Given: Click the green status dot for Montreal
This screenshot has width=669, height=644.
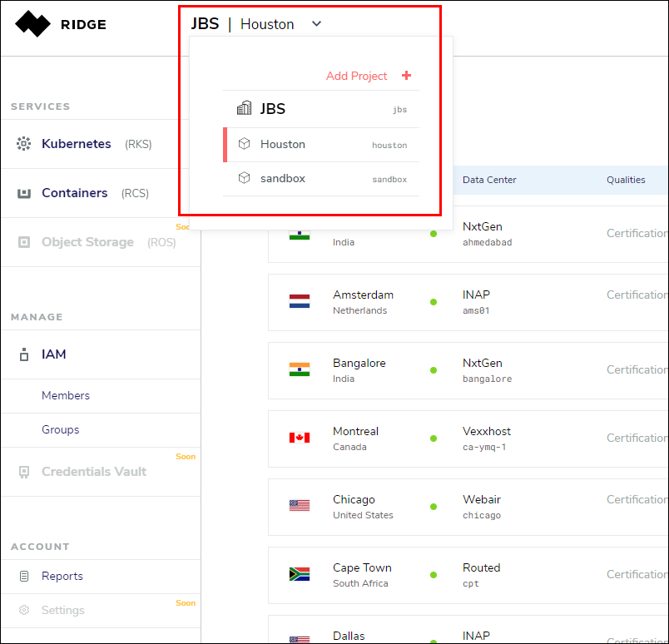Looking at the screenshot, I should (434, 438).
